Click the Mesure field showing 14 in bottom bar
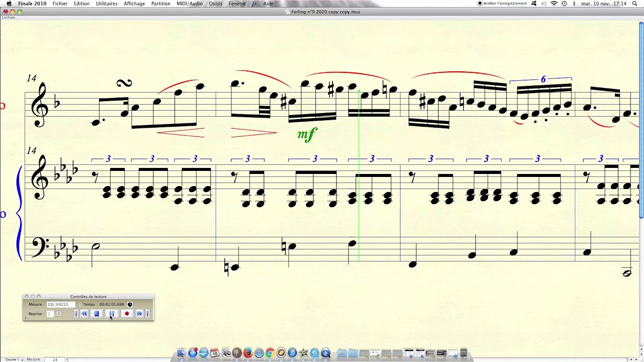The height and width of the screenshot is (362, 644). click(54, 359)
